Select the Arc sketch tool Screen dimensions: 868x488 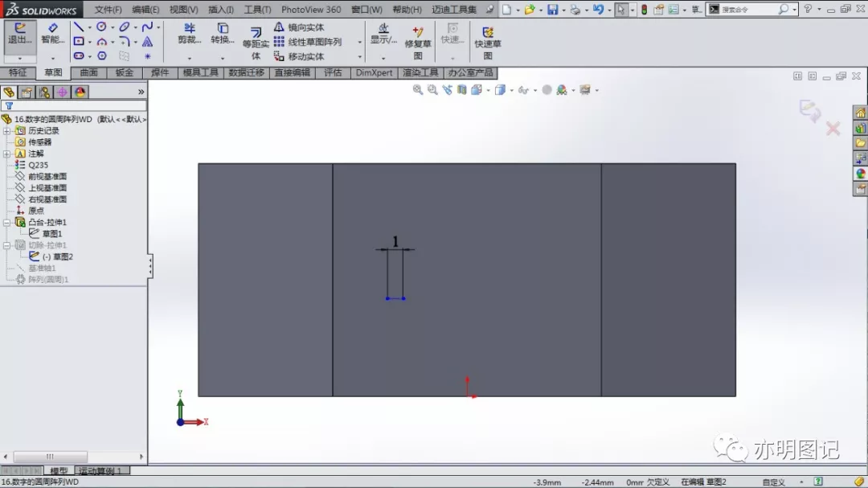(102, 42)
